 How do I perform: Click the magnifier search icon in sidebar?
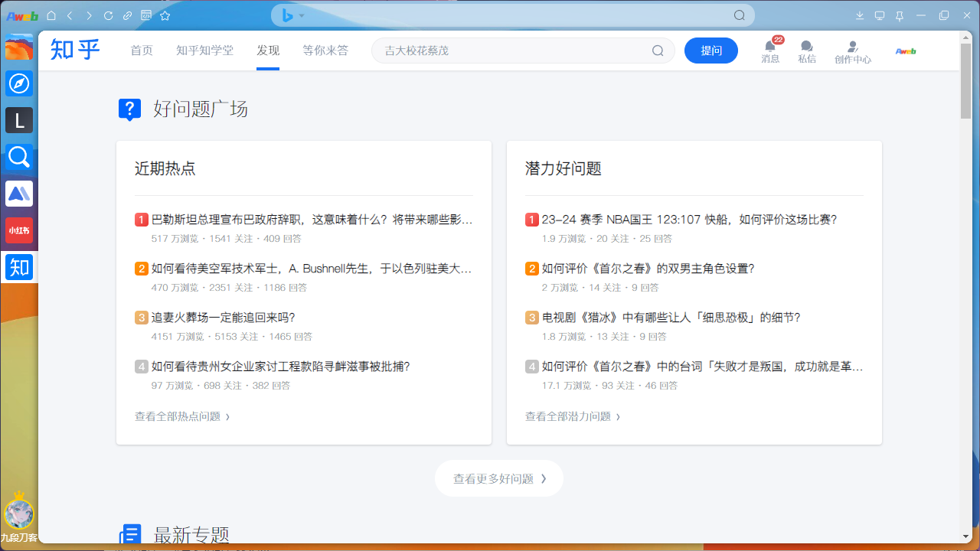click(x=18, y=157)
